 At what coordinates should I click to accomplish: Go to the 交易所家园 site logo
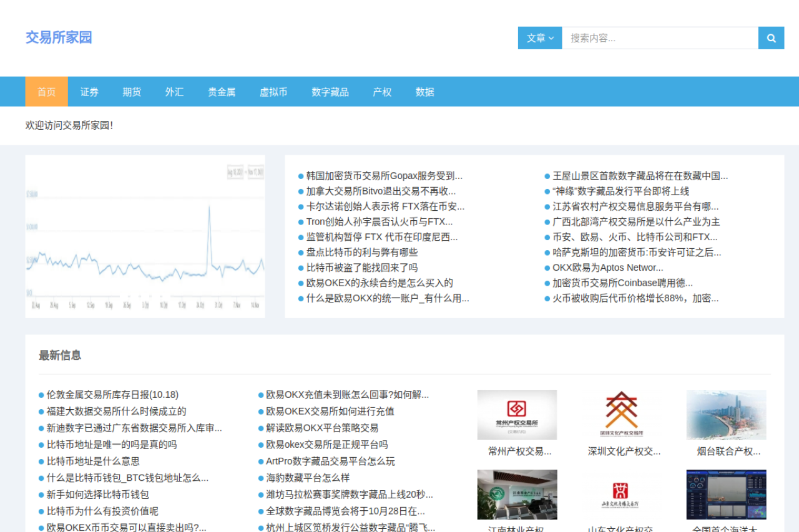59,37
